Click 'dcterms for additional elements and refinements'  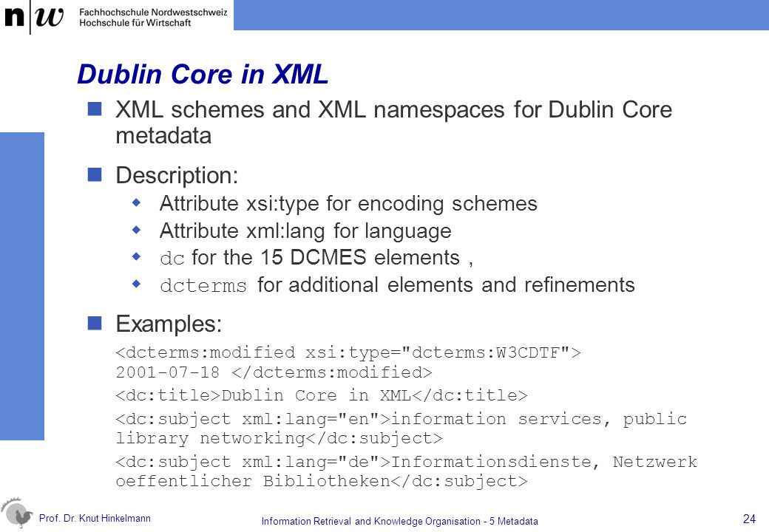[397, 285]
